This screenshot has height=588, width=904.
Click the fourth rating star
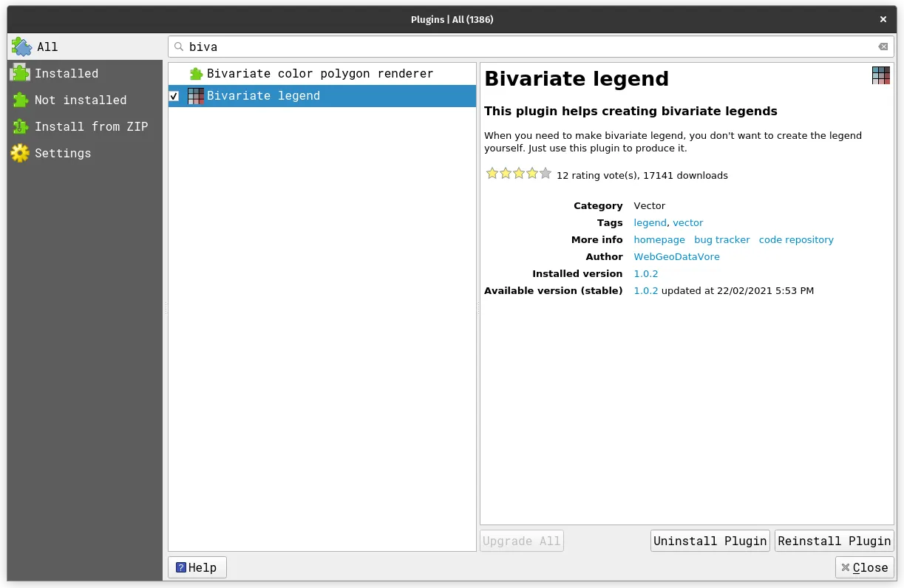tap(532, 173)
